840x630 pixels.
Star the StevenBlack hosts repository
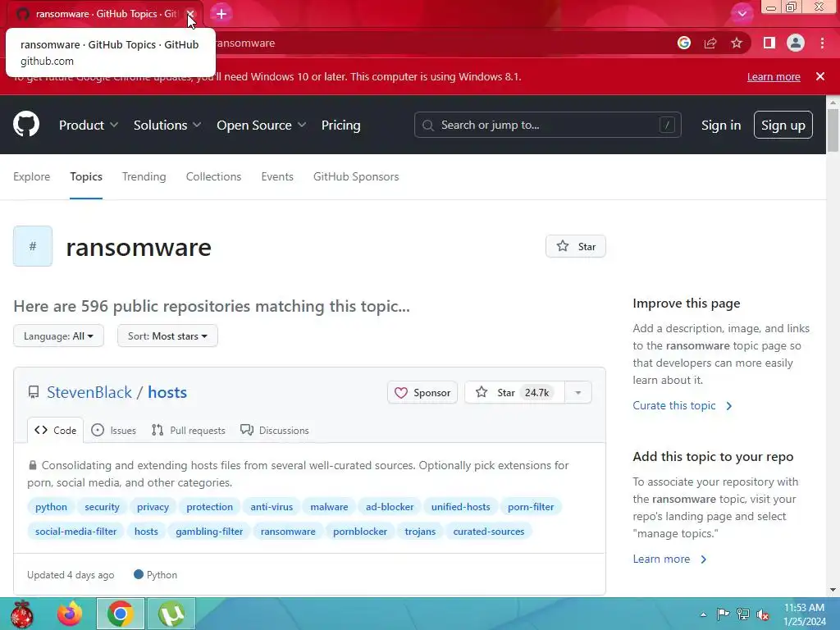pos(514,393)
